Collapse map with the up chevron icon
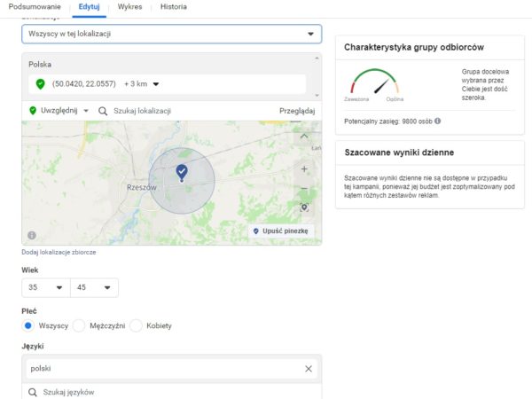The height and width of the screenshot is (399, 532). [304, 137]
